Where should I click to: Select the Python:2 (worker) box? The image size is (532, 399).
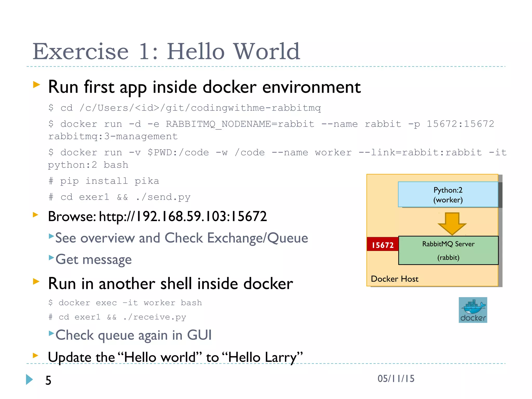(448, 195)
